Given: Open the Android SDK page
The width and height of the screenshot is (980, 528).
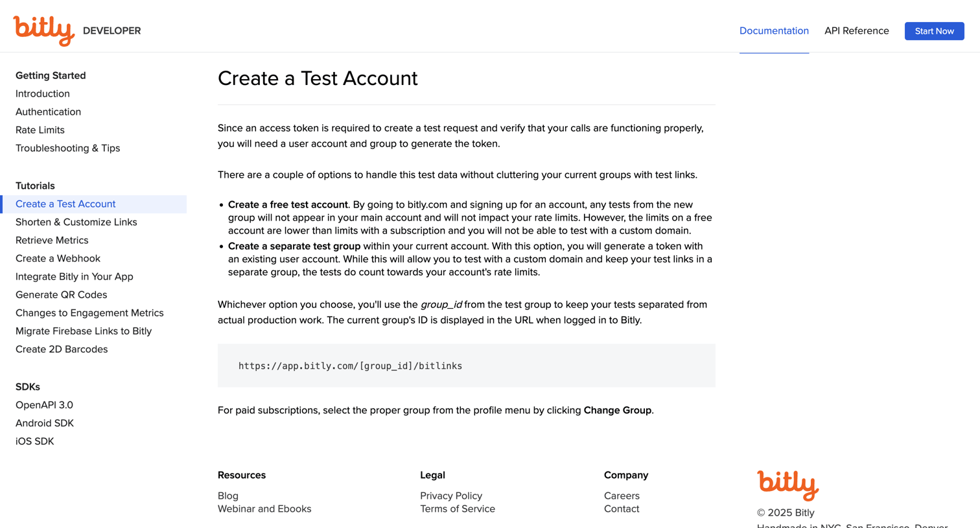Looking at the screenshot, I should coord(45,423).
